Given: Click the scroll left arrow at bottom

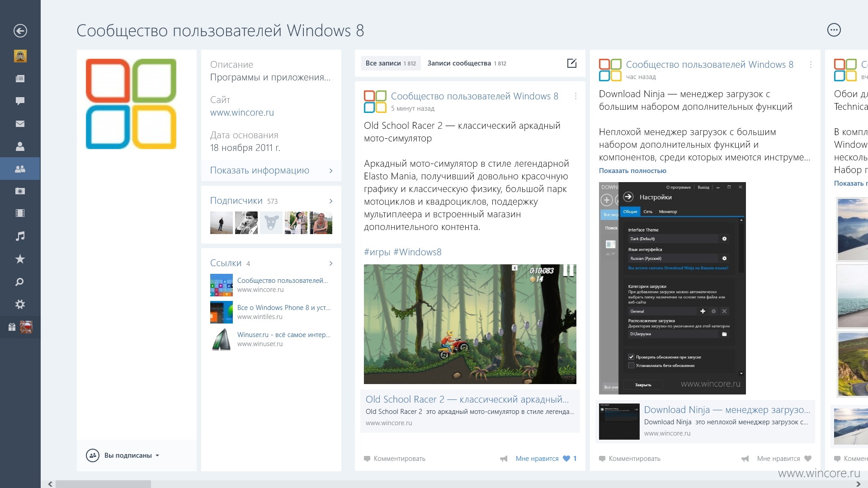Looking at the screenshot, I should point(50,484).
